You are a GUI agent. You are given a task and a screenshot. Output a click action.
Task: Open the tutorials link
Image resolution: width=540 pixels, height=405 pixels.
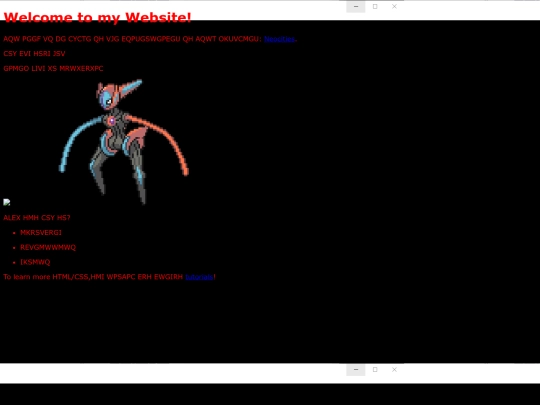pos(199,277)
